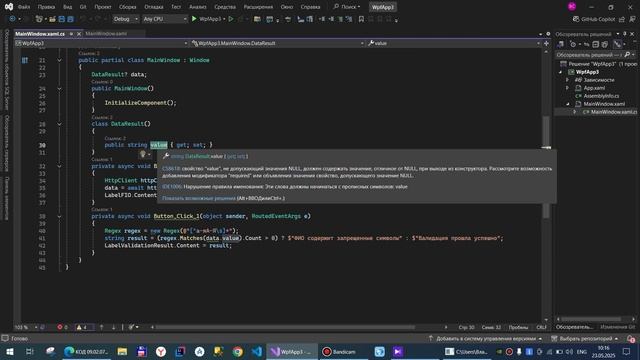Click the CS8618 error code link
This screenshot has width=640, height=360.
[171, 169]
